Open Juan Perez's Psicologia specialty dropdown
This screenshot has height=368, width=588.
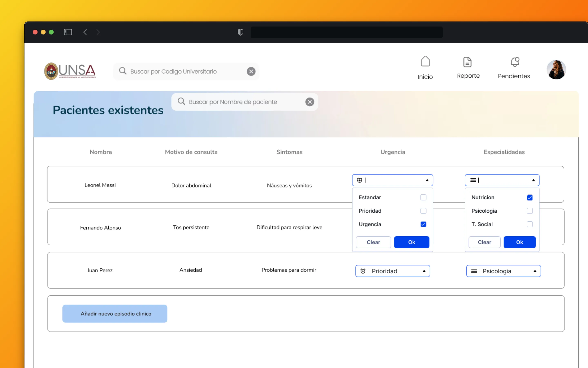(x=503, y=271)
